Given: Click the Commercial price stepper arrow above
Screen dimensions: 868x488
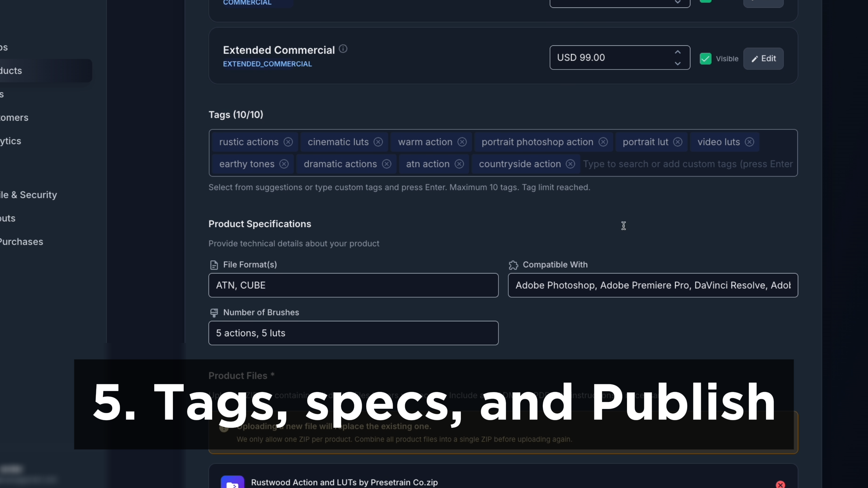Looking at the screenshot, I should (x=677, y=2).
